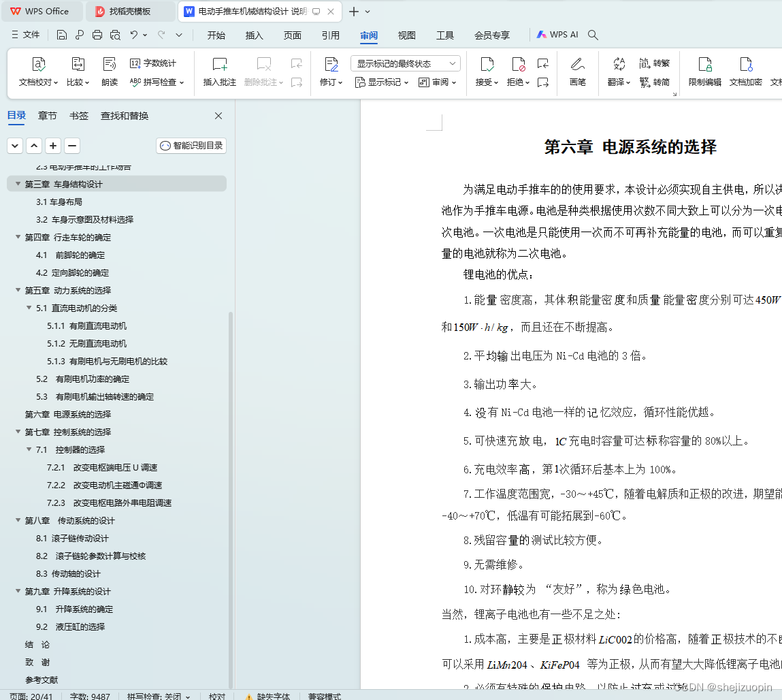Click 拼写检查 spell check
This screenshot has width=782, height=700.
[x=157, y=82]
